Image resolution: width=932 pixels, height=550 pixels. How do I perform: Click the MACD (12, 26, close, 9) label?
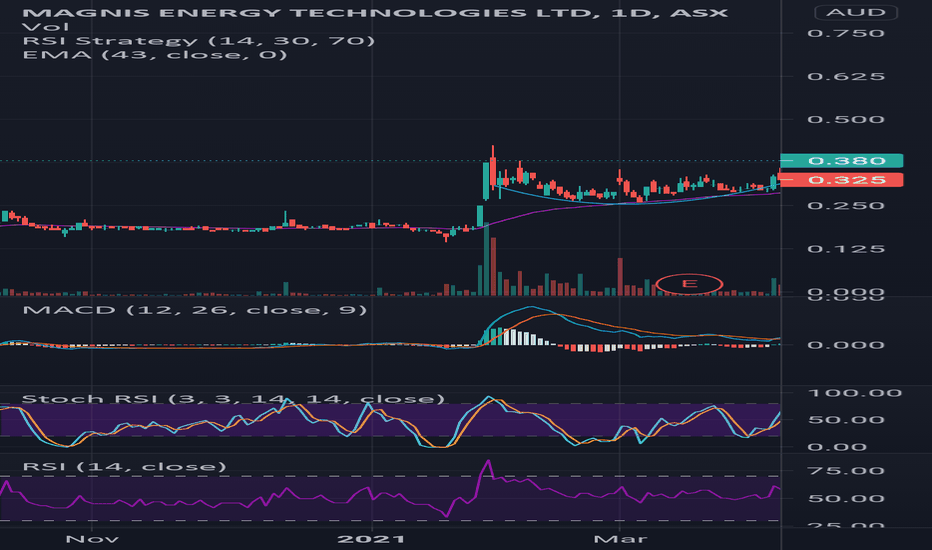(194, 310)
